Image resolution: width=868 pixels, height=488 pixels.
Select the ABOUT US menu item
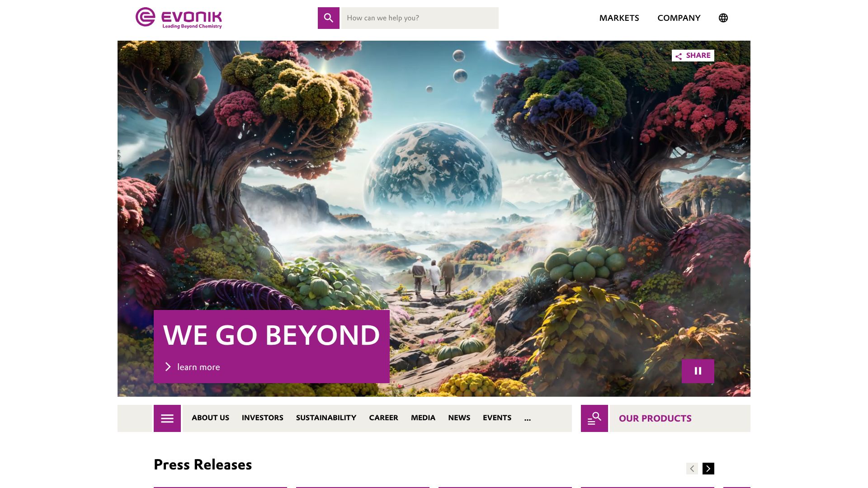click(x=210, y=418)
